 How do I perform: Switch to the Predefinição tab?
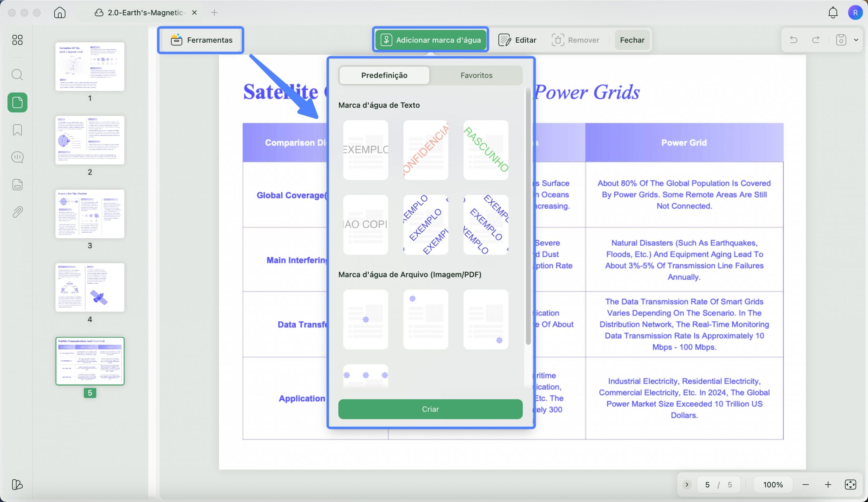[384, 75]
